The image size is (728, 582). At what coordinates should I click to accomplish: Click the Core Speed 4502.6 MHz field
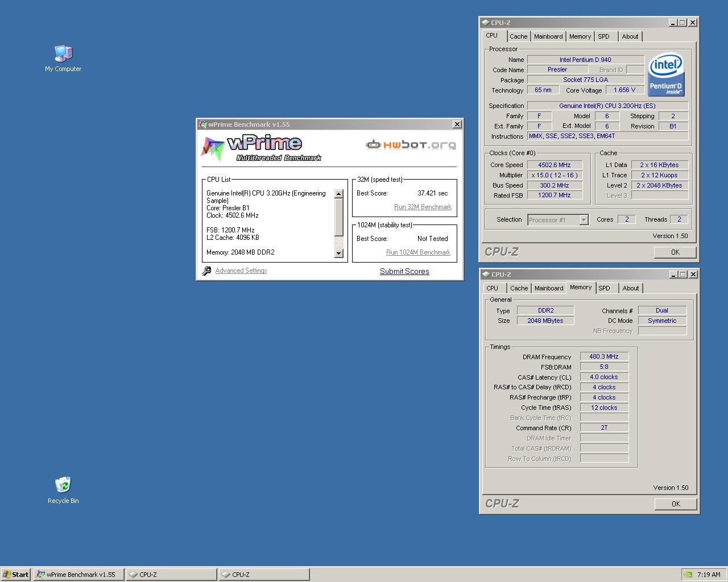click(x=555, y=165)
